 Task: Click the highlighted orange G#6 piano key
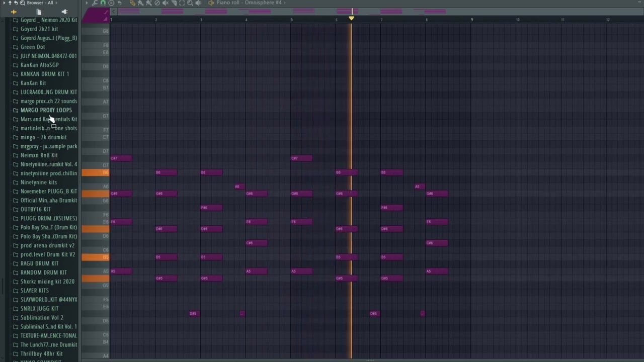click(x=95, y=194)
